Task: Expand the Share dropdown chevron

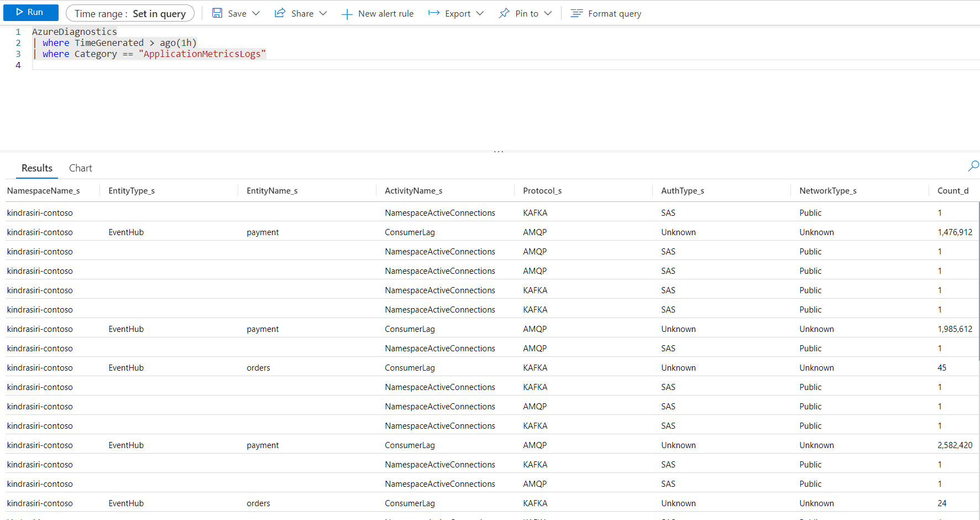Action: point(323,13)
